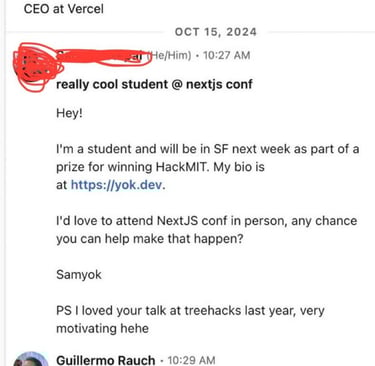The height and width of the screenshot is (366, 375).
Task: Click the sentence about attending NextJS conf
Action: pyautogui.click(x=207, y=230)
